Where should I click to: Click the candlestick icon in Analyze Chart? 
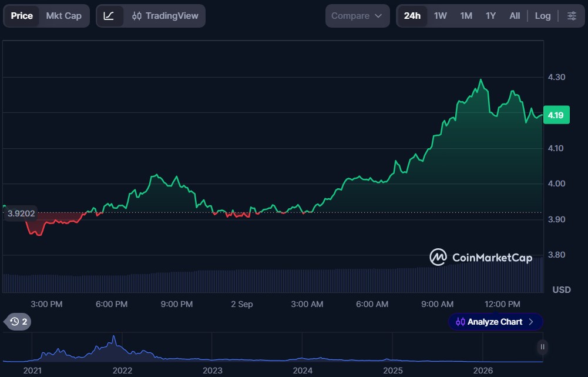pyautogui.click(x=460, y=322)
